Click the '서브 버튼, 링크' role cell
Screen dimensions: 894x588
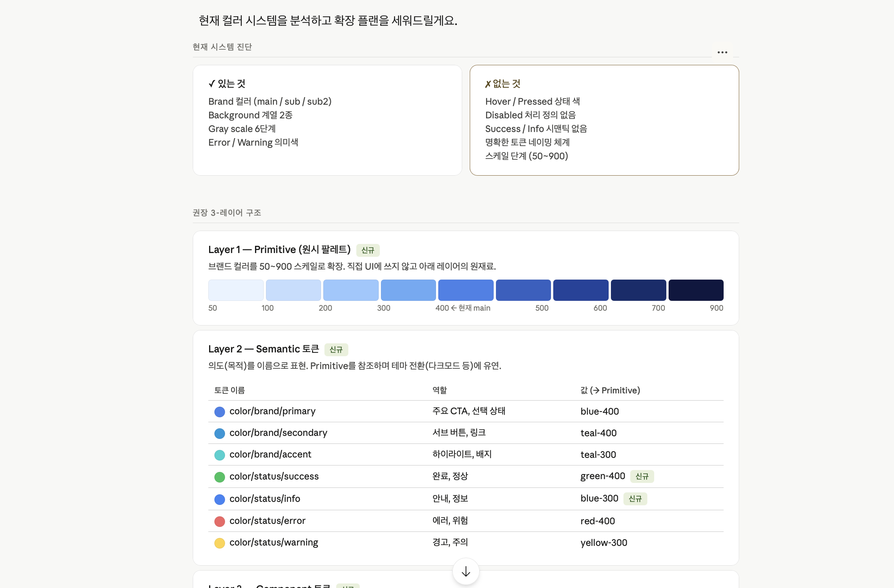click(459, 433)
